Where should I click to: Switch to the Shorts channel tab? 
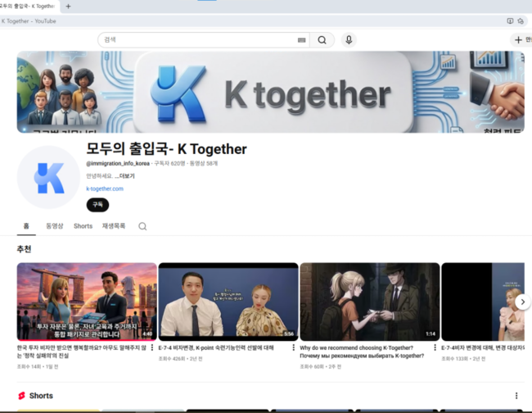[83, 226]
